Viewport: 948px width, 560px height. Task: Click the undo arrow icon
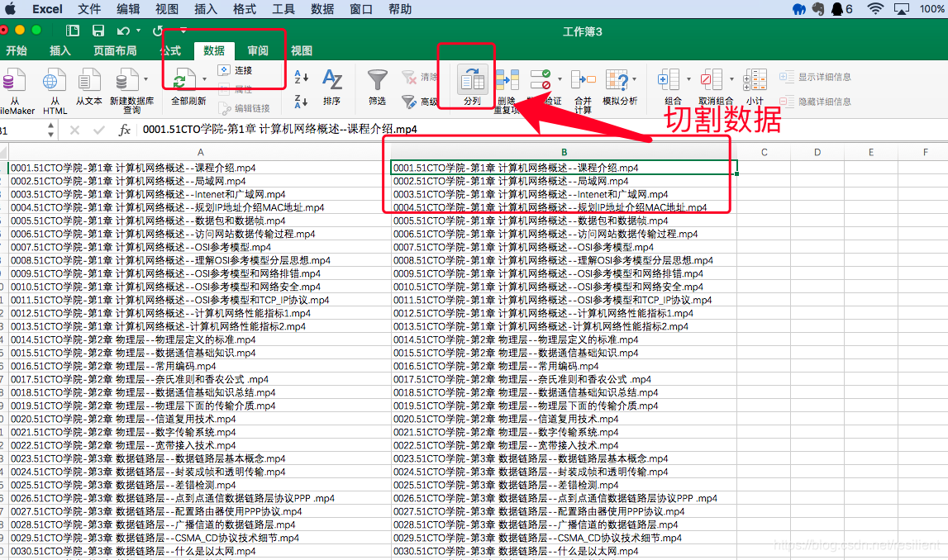click(124, 31)
